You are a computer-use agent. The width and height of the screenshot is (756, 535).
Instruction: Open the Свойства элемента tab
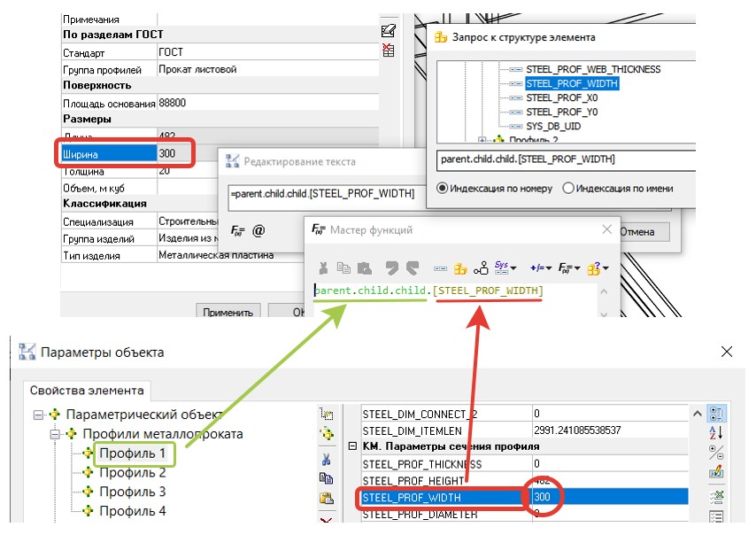pyautogui.click(x=86, y=389)
